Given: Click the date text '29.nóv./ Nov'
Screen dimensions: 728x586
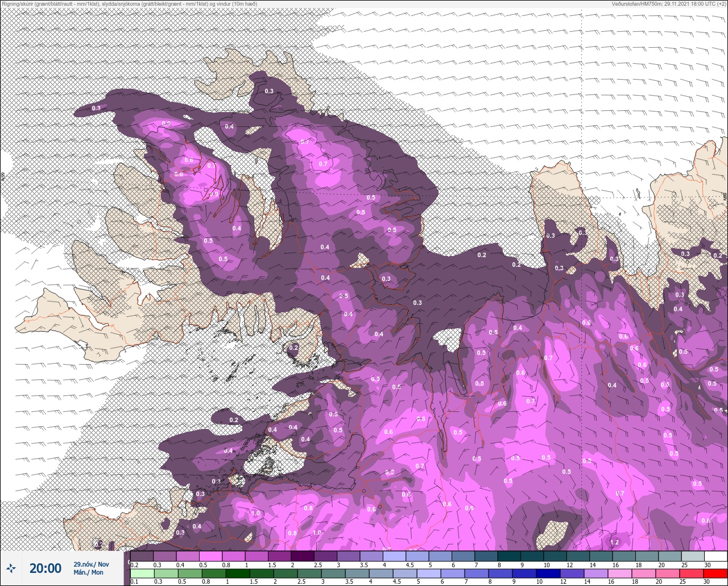Looking at the screenshot, I should coord(91,564).
